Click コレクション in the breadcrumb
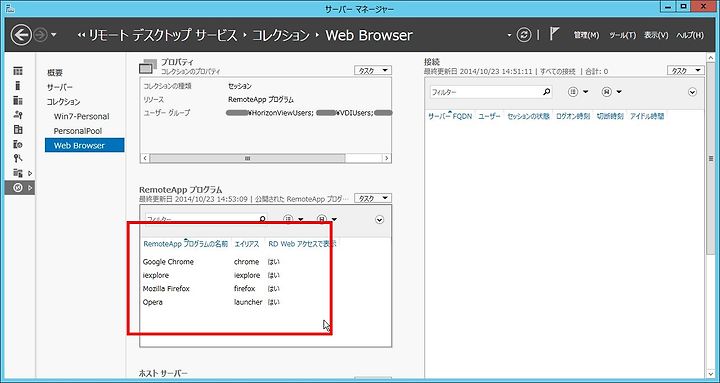The height and width of the screenshot is (383, 720). pos(281,35)
